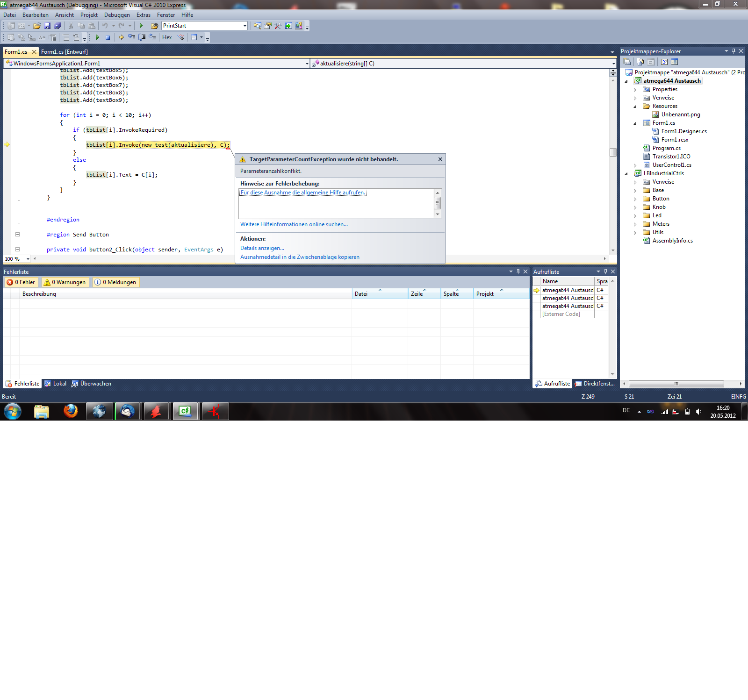Click the Cut scissors icon
The image size is (748, 700).
[x=71, y=26]
